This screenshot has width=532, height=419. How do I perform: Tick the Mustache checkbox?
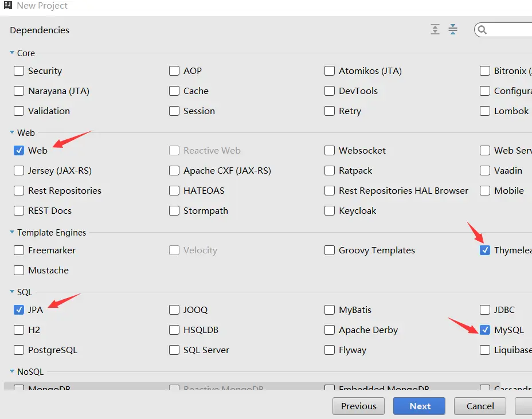click(x=19, y=271)
